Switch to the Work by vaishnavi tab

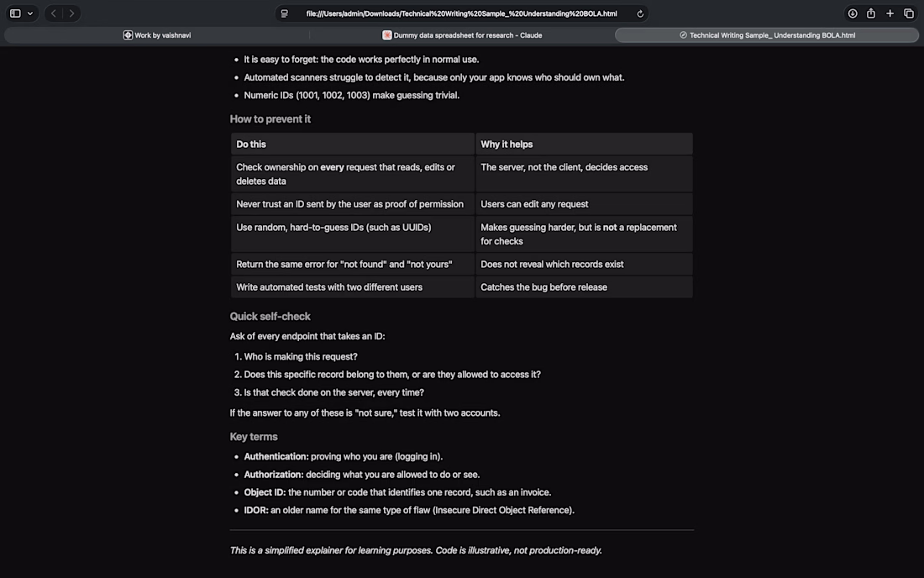[157, 35]
